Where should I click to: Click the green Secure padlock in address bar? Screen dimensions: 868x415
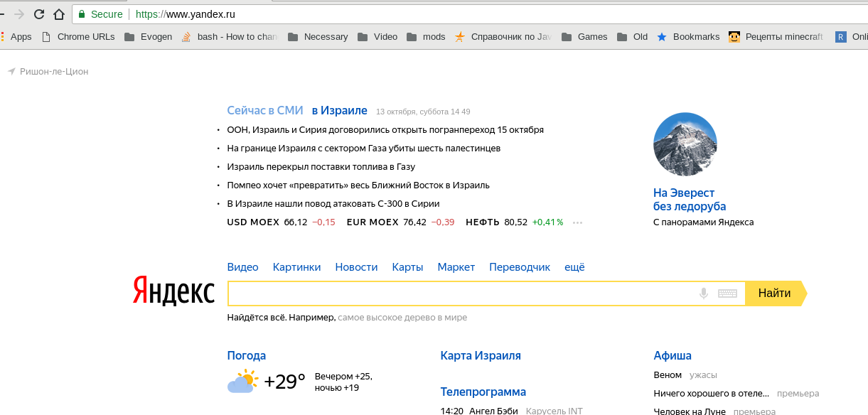pyautogui.click(x=82, y=14)
